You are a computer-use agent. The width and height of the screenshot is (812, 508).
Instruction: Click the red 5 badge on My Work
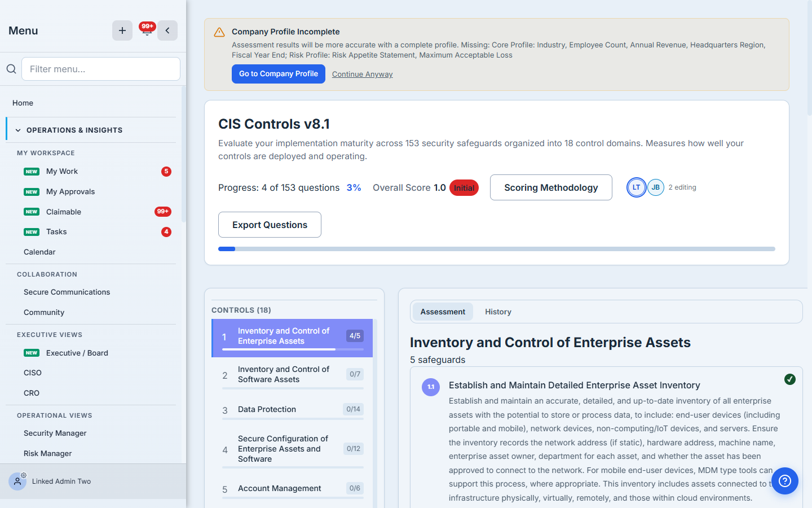[x=166, y=172]
